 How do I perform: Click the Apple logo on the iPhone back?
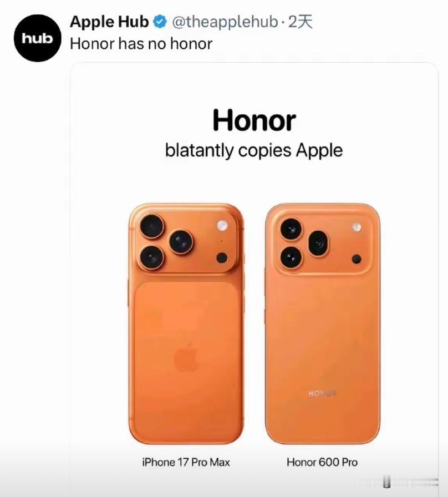point(187,356)
